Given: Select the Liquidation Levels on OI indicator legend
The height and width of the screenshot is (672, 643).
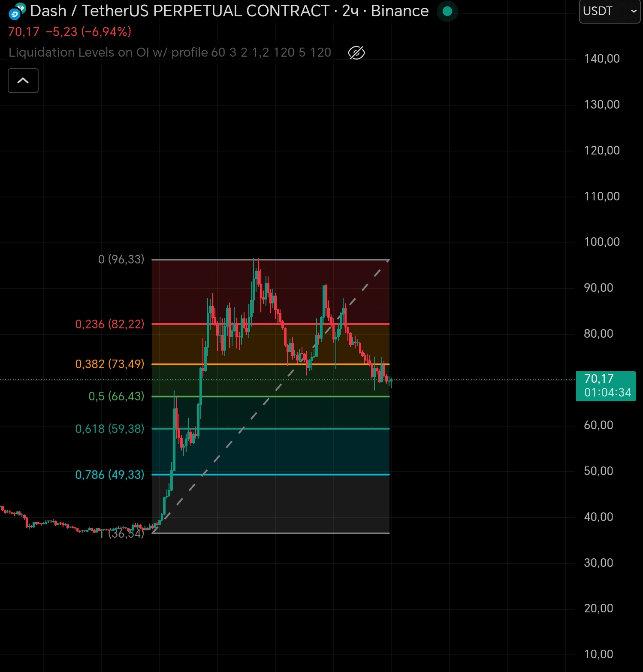Looking at the screenshot, I should click(x=170, y=52).
